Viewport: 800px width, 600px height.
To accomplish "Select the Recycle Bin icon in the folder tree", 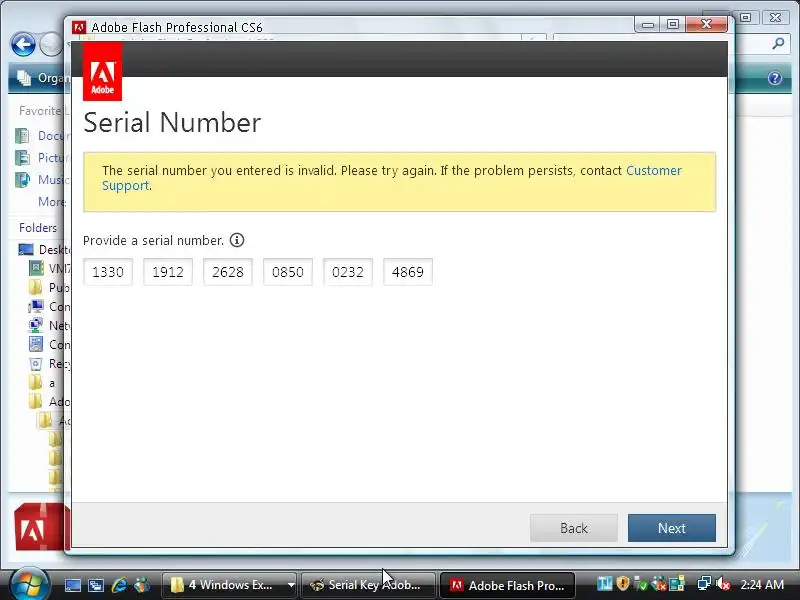I will tap(36, 364).
